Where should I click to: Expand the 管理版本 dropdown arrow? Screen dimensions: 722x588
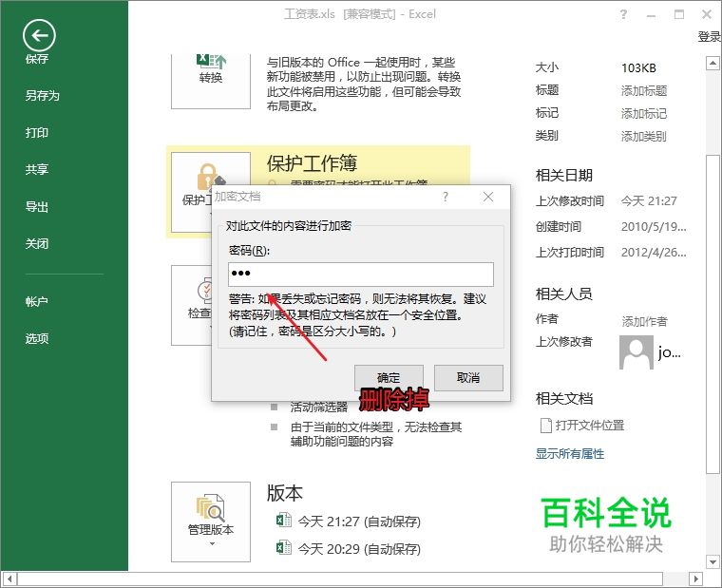(212, 543)
